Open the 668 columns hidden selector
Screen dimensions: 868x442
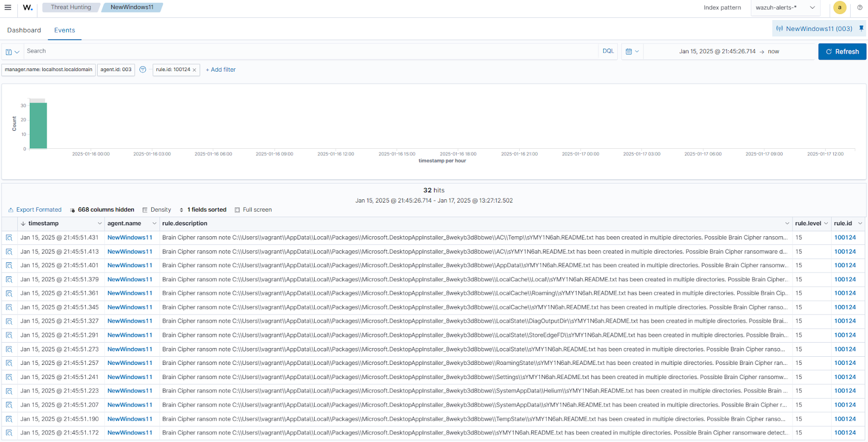coord(102,210)
